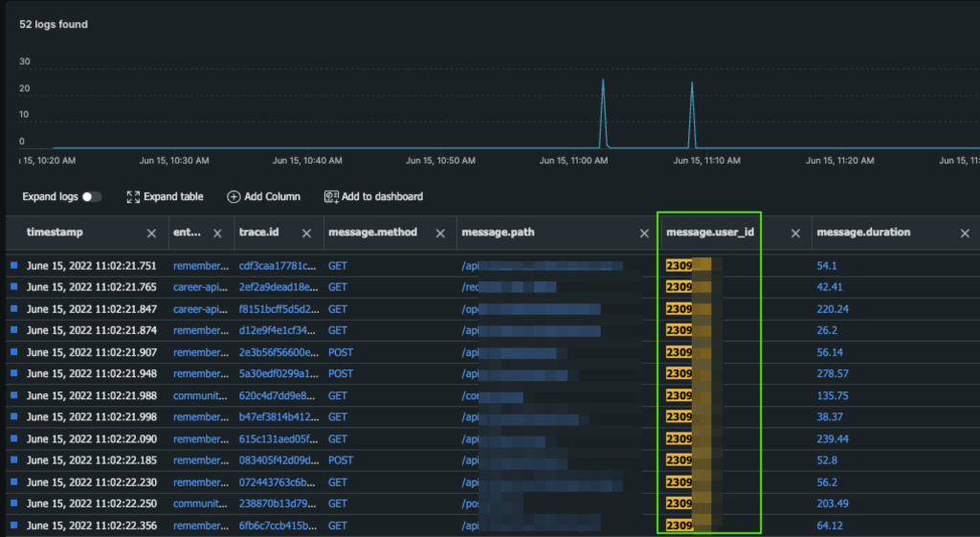
Task: Select blue marker for 11:02:21.948 log row
Action: (13, 372)
